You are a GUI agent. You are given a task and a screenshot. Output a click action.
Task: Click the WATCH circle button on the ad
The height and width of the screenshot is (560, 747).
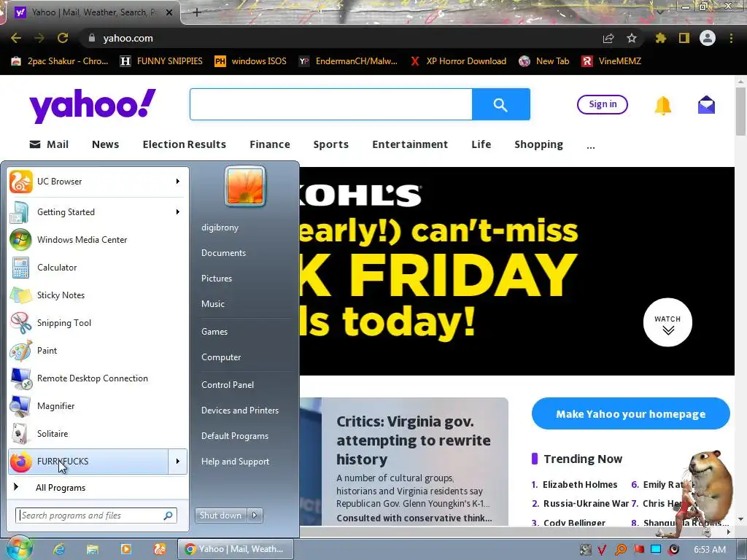[x=667, y=322]
